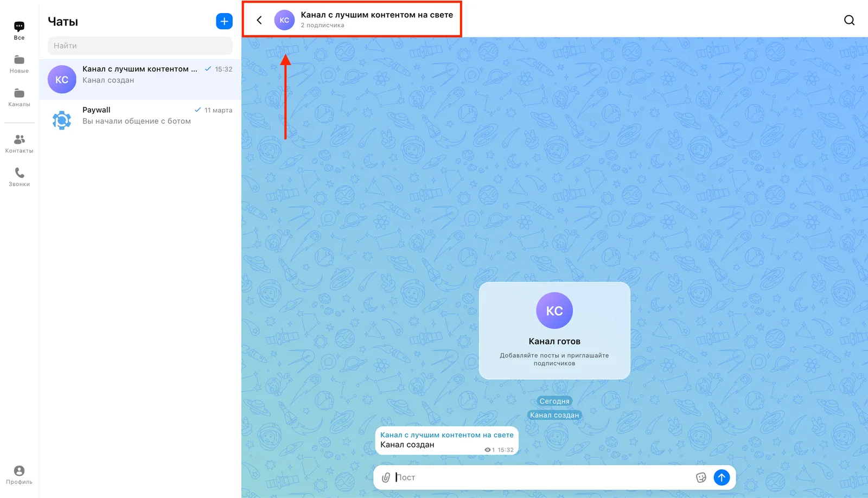Go back using the header arrow

(x=259, y=20)
